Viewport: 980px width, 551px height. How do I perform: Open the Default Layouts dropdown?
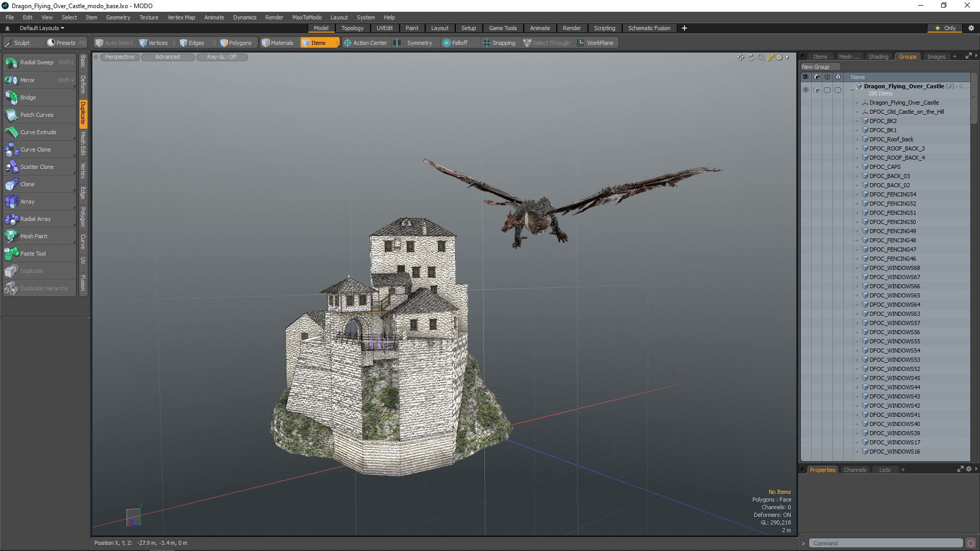42,28
